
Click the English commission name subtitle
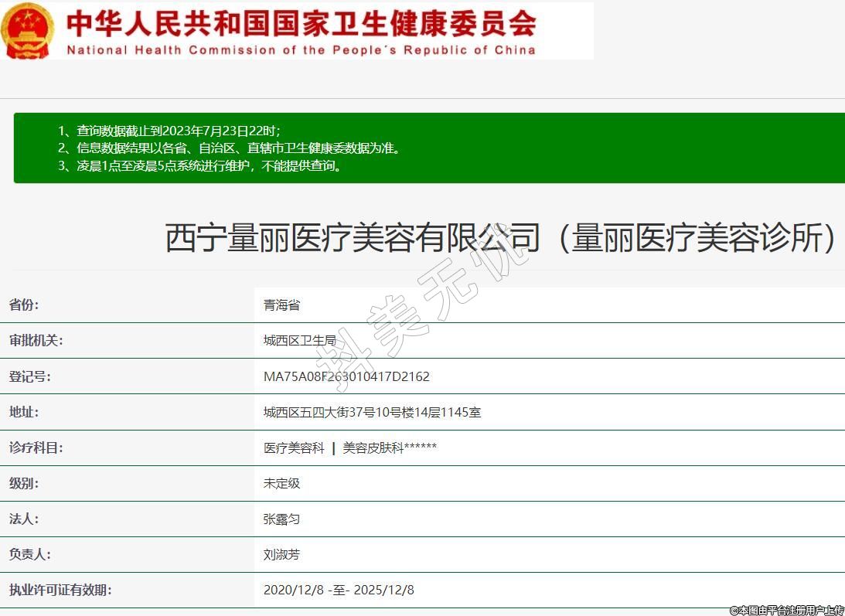(x=301, y=50)
